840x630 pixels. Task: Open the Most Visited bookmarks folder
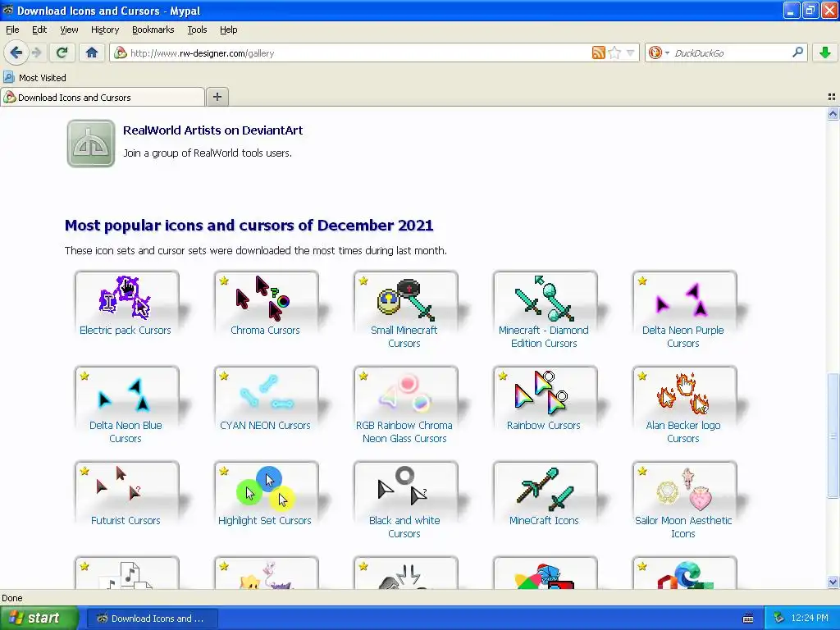pos(34,78)
